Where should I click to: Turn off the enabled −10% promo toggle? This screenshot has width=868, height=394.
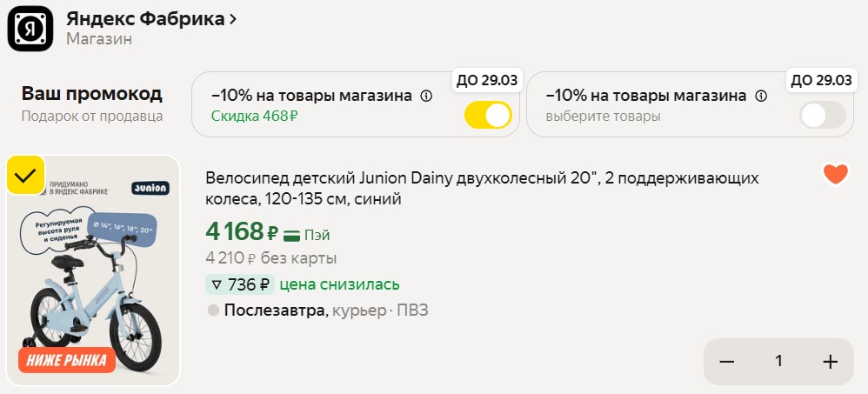coord(488,116)
